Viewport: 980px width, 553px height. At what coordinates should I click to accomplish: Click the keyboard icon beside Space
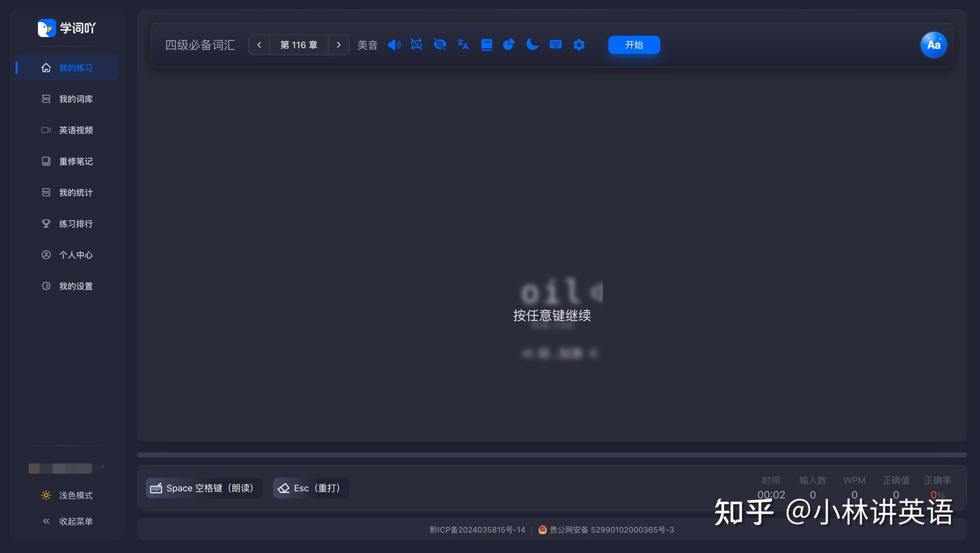click(x=156, y=488)
